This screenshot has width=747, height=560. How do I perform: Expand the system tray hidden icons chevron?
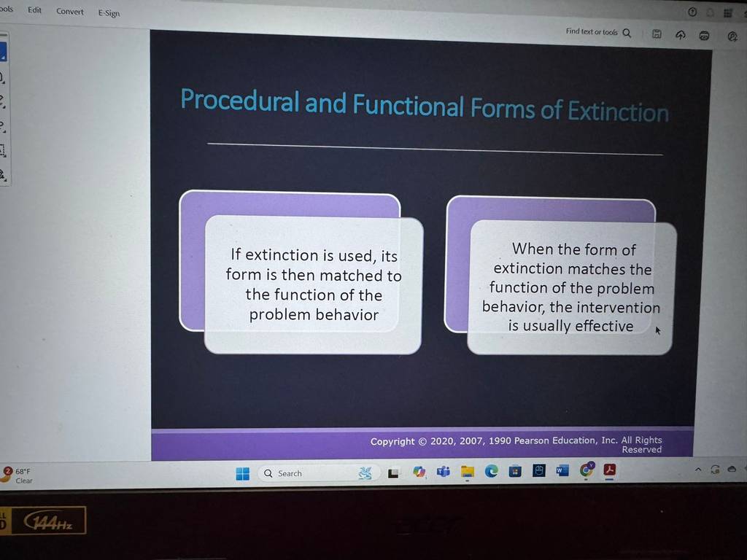698,470
